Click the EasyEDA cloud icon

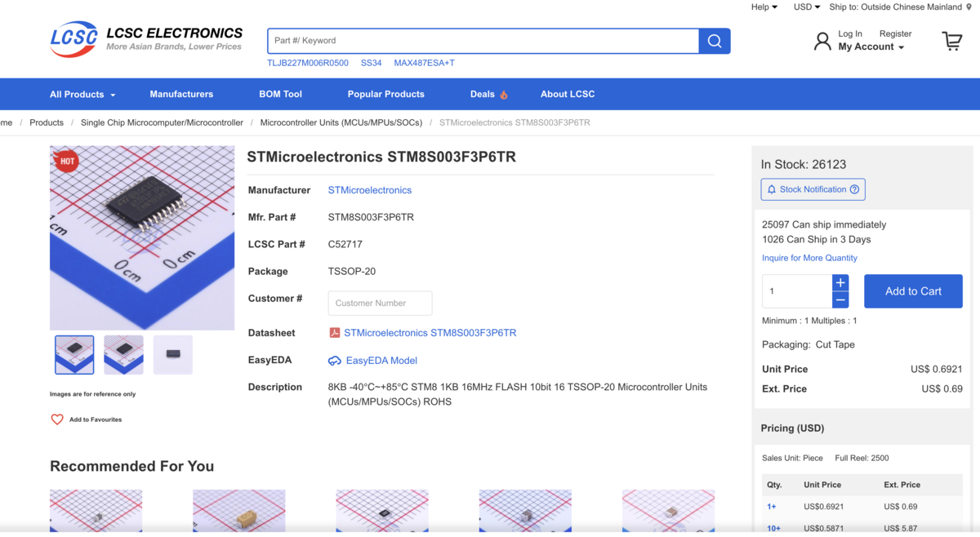[335, 361]
